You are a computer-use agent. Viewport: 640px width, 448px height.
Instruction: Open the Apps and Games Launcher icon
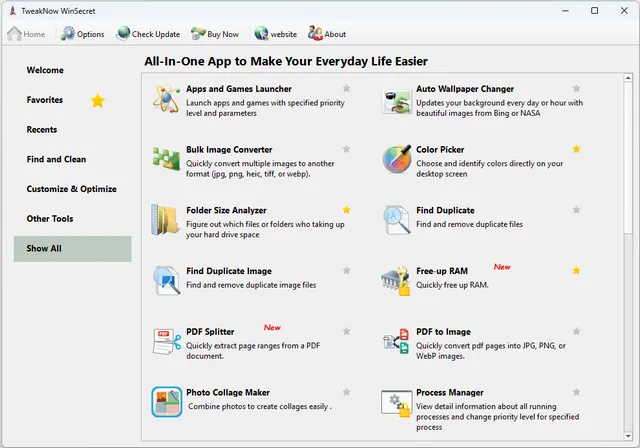[166, 99]
